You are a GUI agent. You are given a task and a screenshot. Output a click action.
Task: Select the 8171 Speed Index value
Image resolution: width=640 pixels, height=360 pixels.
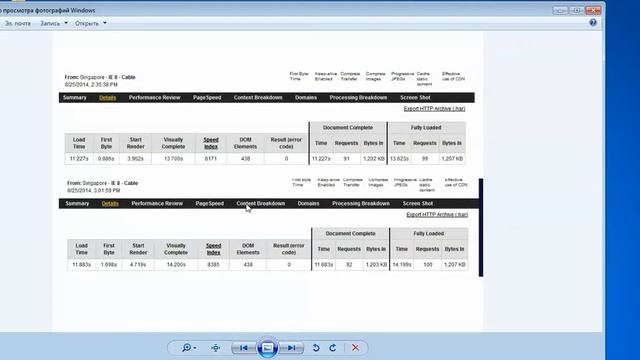(x=211, y=159)
